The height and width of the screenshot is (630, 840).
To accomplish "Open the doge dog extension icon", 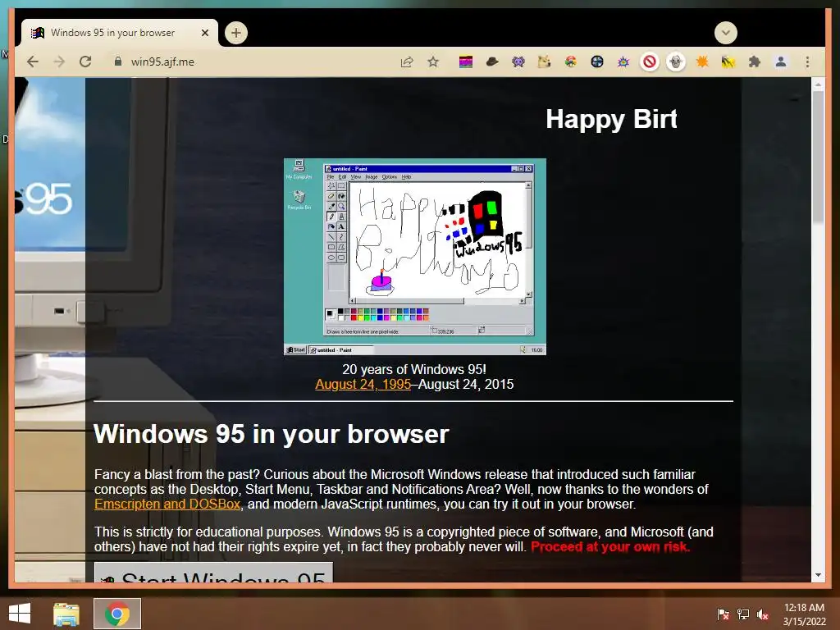I will click(x=545, y=62).
